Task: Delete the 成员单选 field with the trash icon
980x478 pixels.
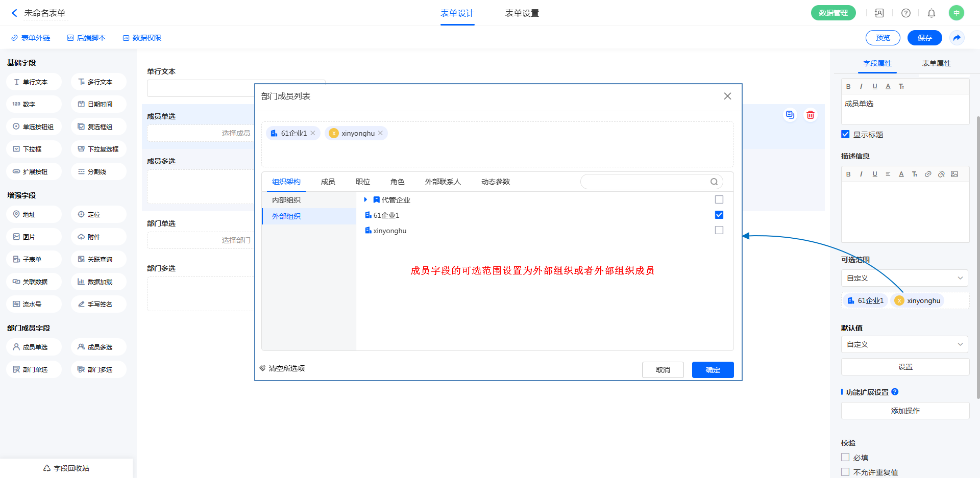Action: pyautogui.click(x=811, y=115)
